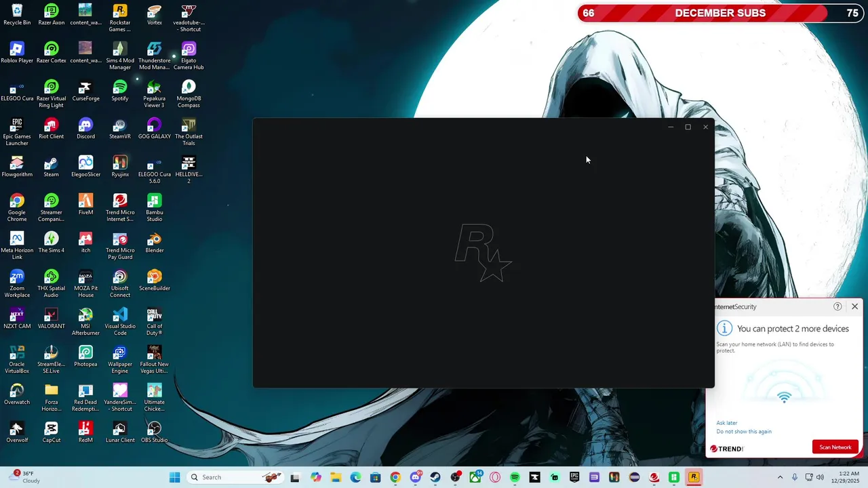Screen dimensions: 868x488
Task: Open the Windows Start menu
Action: [174, 477]
